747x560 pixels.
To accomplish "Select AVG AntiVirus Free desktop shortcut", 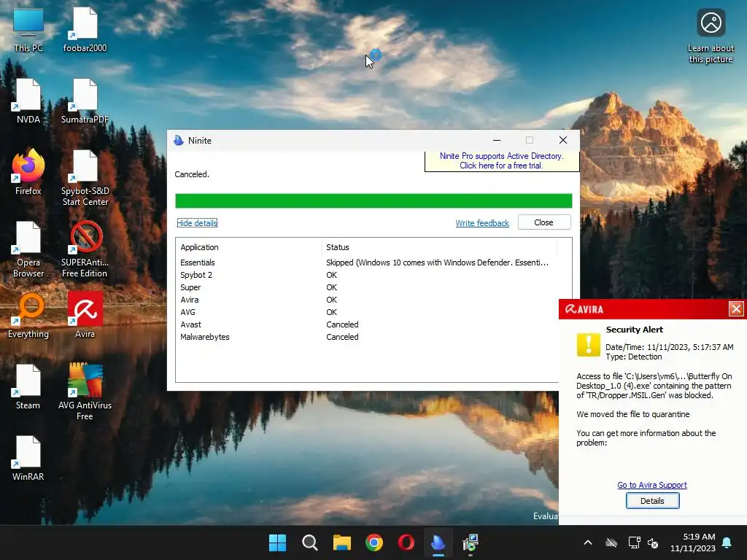I will (x=85, y=392).
